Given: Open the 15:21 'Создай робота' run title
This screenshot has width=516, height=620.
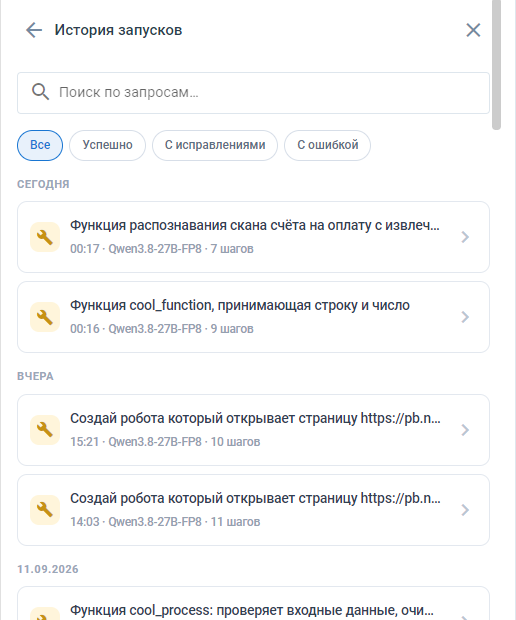Looking at the screenshot, I should [x=255, y=418].
